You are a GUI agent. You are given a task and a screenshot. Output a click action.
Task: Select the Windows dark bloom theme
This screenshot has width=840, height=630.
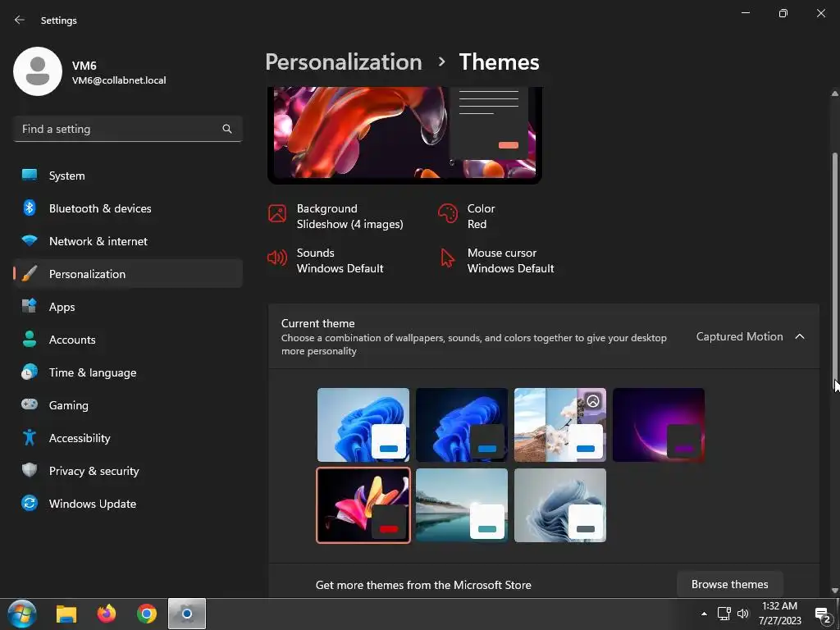pos(462,425)
